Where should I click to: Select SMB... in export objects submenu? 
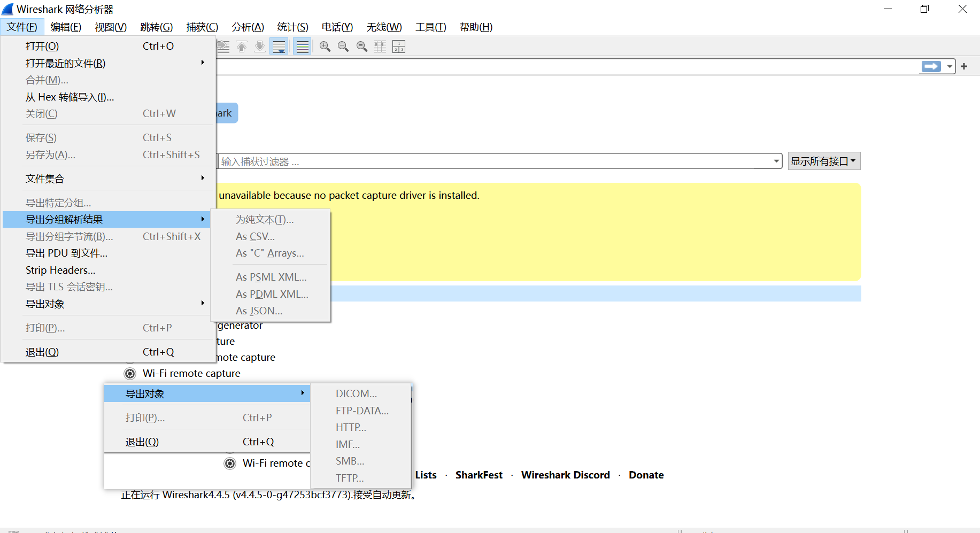(x=361, y=461)
